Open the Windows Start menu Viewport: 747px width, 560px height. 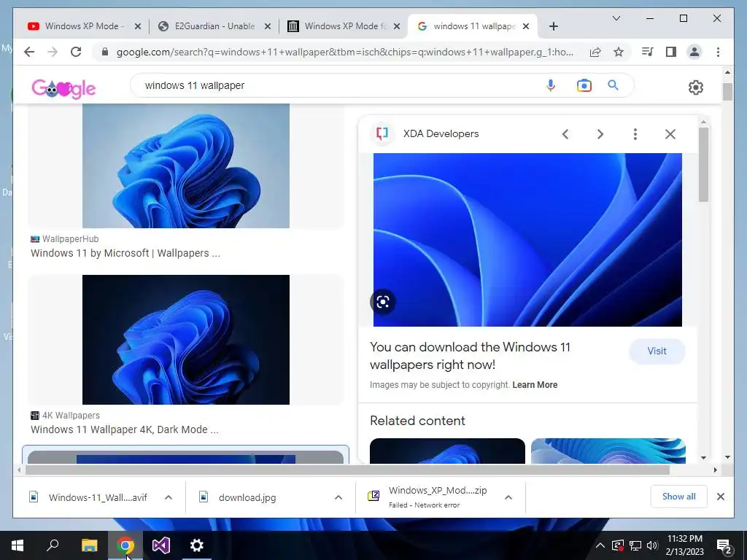pyautogui.click(x=18, y=545)
